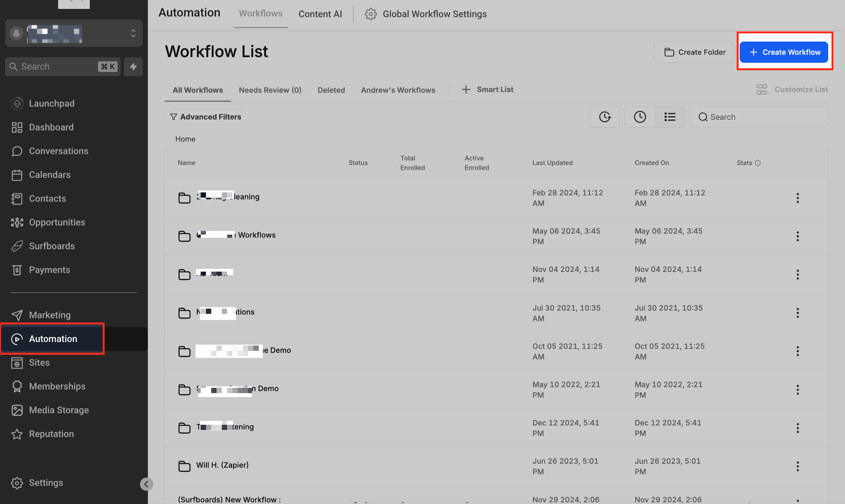The image size is (845, 504).
Task: Click the lightning bolt quick actions icon
Action: point(133,67)
